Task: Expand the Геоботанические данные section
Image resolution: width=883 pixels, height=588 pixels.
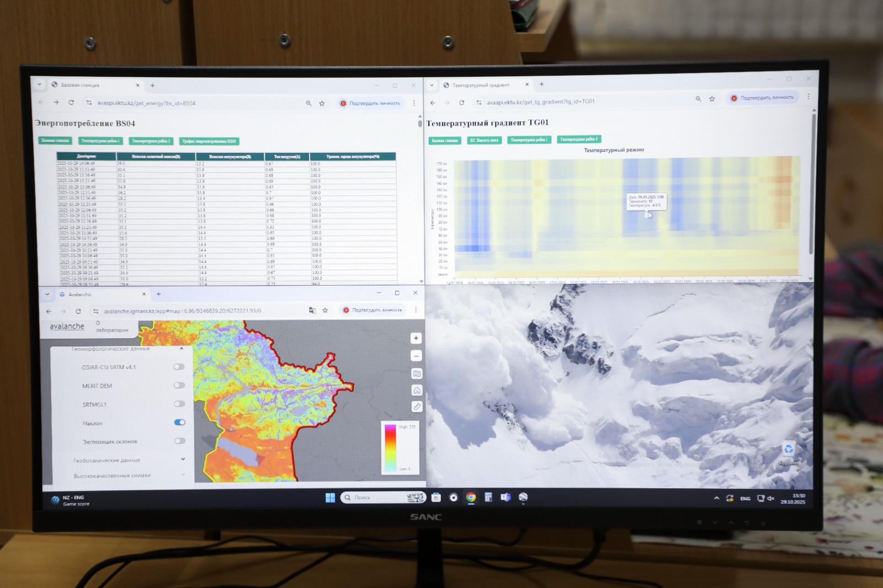Action: (183, 459)
